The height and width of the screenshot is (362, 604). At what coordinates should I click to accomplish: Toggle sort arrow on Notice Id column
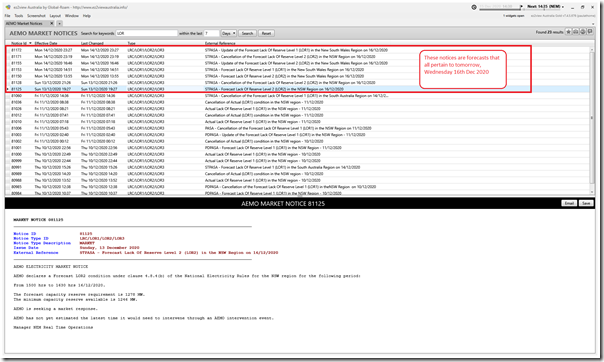[30, 43]
